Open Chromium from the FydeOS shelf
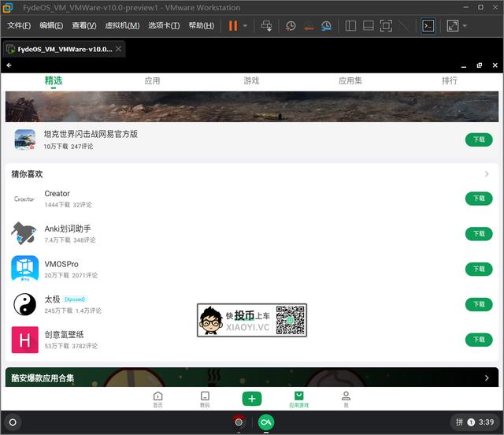 click(239, 422)
